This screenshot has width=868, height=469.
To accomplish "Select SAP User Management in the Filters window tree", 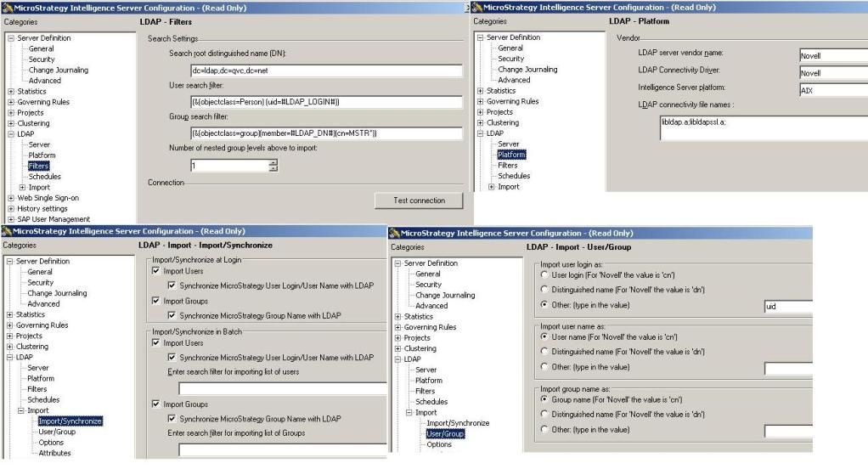I will (x=54, y=219).
